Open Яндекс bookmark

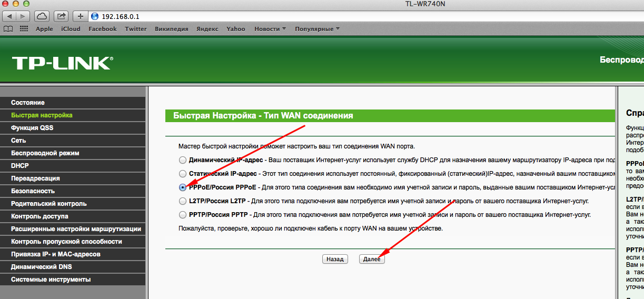pyautogui.click(x=207, y=29)
